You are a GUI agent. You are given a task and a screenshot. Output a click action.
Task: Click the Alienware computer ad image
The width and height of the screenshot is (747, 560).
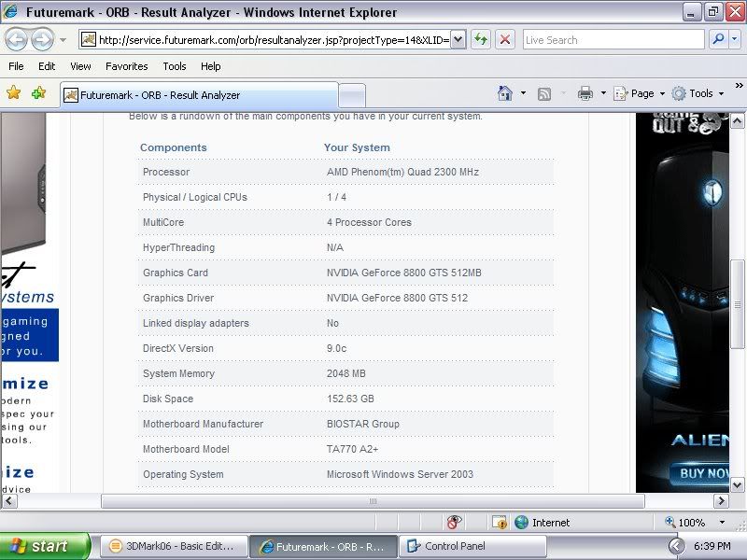point(683,302)
